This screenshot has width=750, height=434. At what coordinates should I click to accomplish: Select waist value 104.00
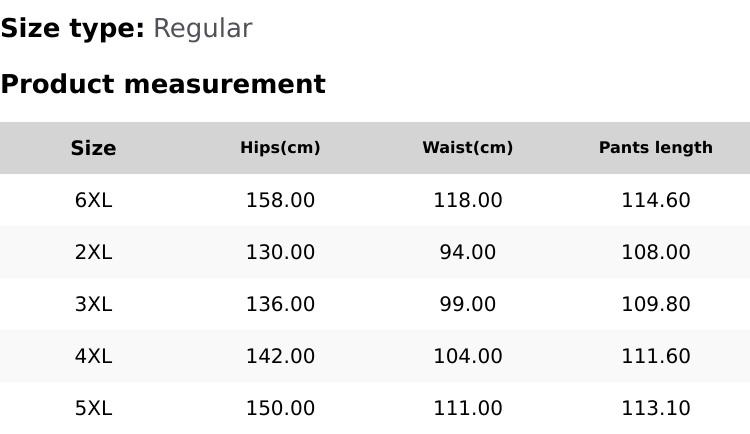tap(467, 356)
